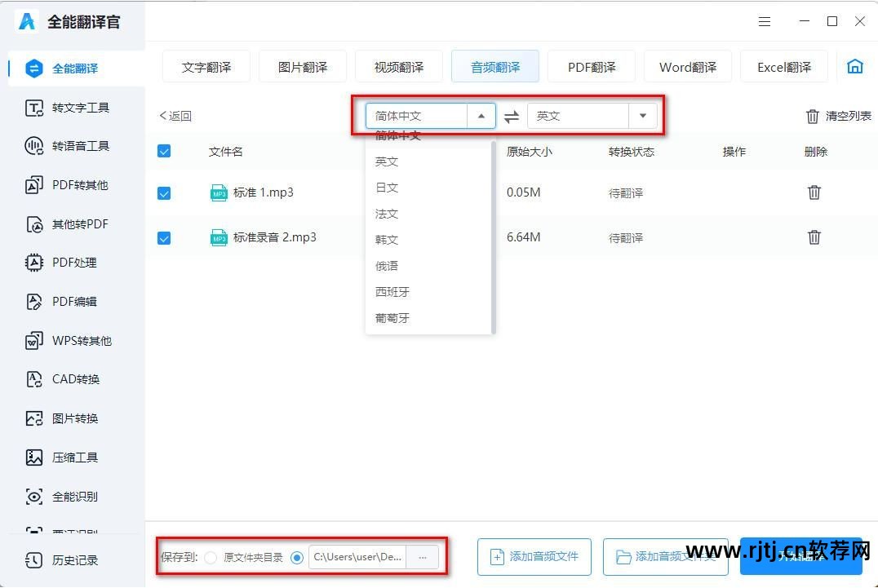Browse save folder with the ... button
Screen dimensions: 878x588
pos(423,558)
